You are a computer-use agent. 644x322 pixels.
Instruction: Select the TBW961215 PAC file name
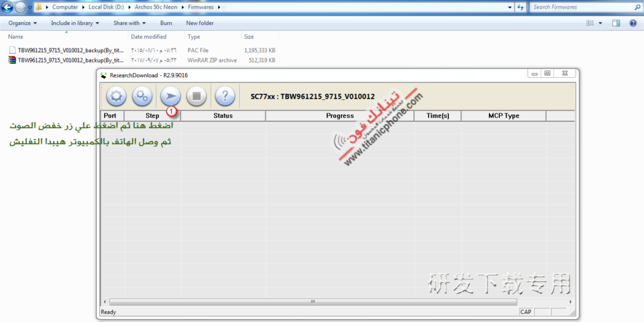click(71, 50)
